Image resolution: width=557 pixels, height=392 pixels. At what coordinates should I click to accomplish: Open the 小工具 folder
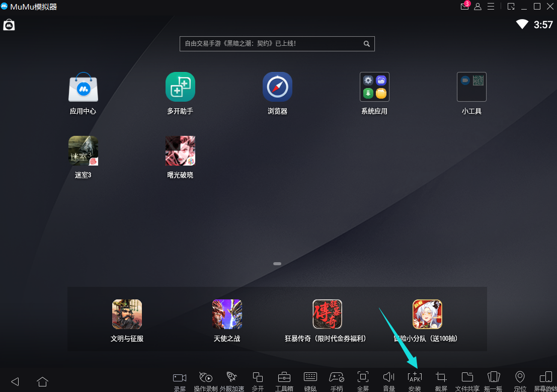[x=471, y=87]
